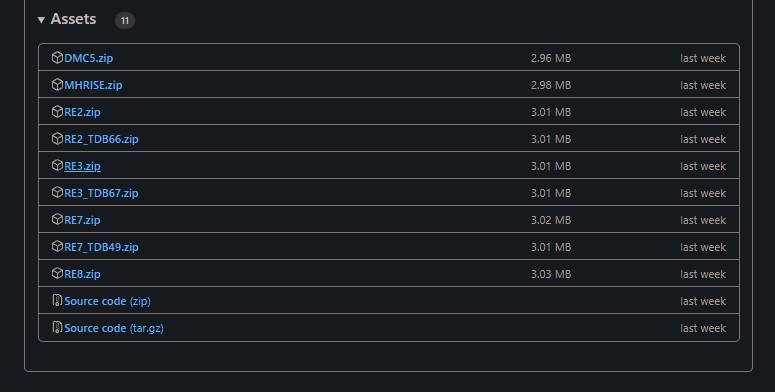Download the MHRISE.zip file

click(93, 85)
